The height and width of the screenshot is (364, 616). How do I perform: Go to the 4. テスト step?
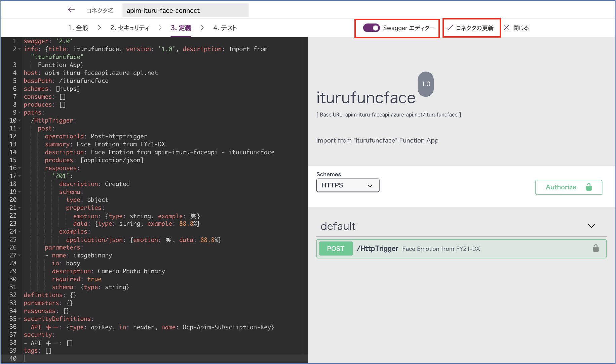[x=225, y=28]
